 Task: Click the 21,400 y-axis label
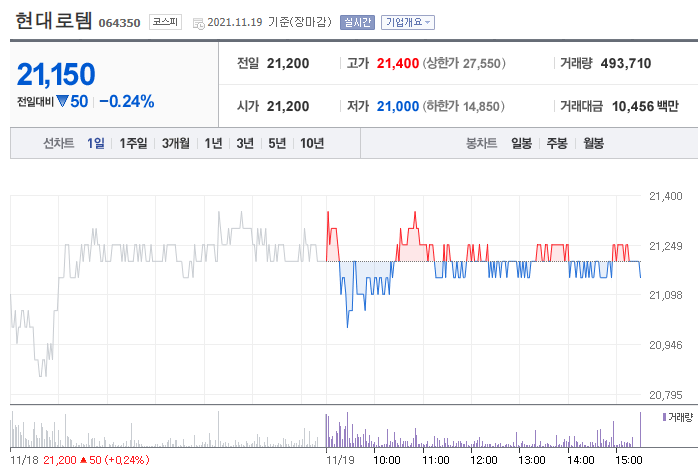click(666, 196)
